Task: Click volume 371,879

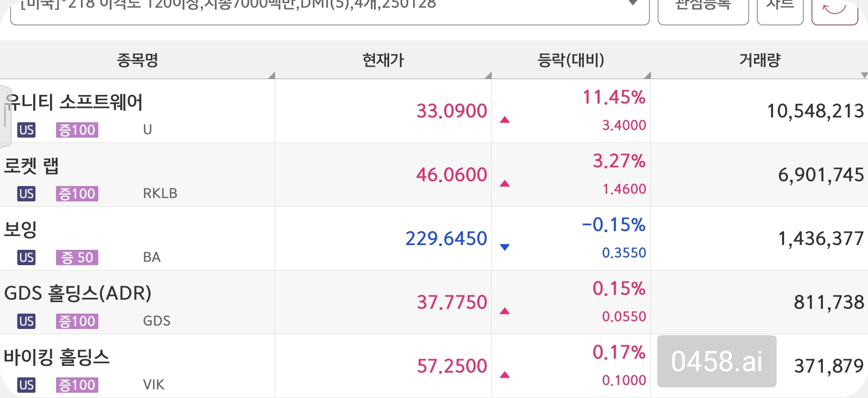Action: coord(829,366)
